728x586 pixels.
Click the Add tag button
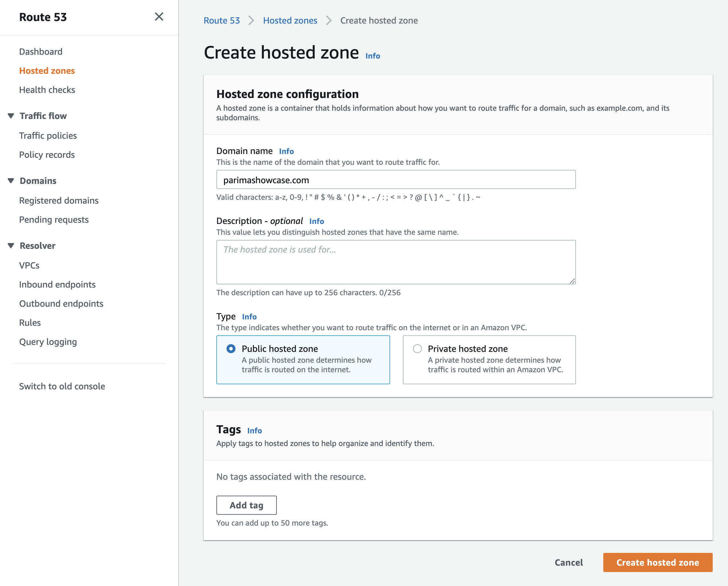247,505
